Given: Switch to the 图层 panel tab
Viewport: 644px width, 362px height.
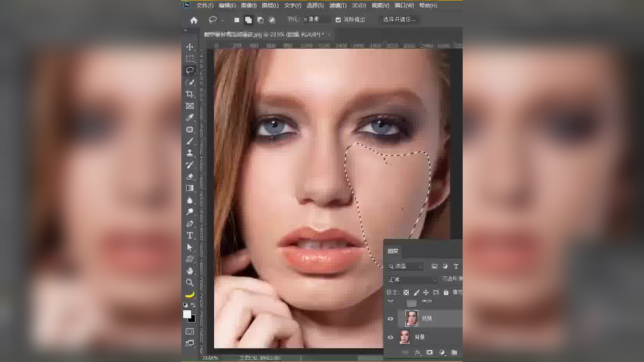Looking at the screenshot, I should [393, 251].
